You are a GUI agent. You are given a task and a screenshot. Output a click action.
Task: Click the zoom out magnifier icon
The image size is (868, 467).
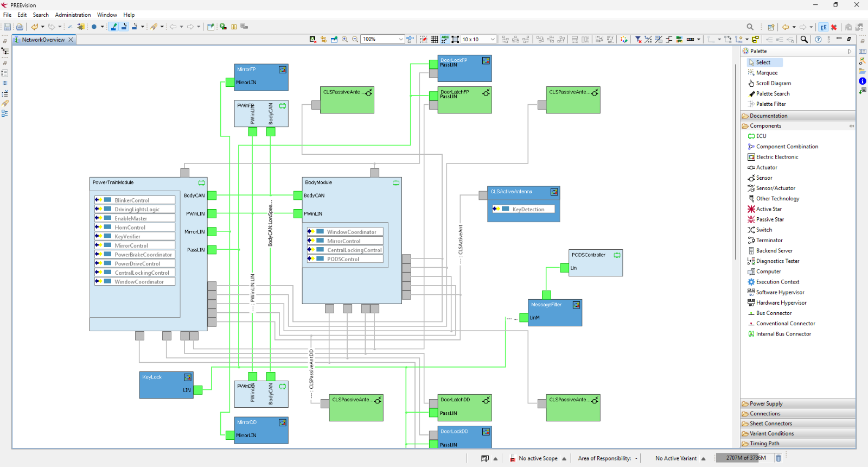click(355, 39)
